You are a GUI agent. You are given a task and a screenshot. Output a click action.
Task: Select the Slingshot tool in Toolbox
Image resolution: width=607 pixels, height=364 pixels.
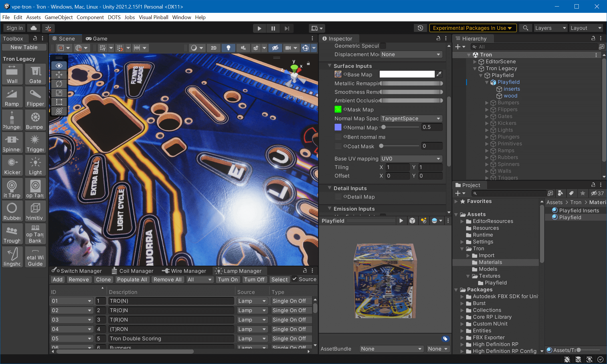point(12,257)
